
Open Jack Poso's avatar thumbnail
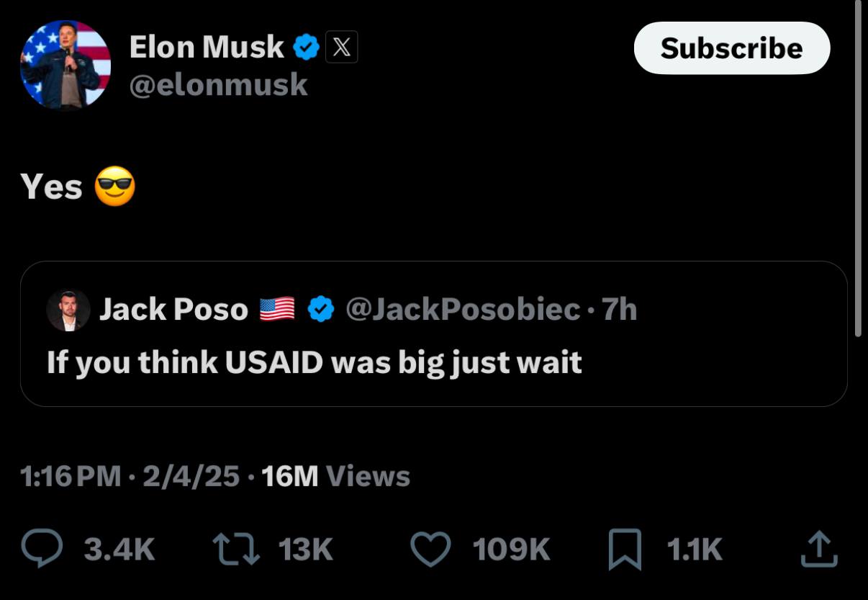coord(67,310)
